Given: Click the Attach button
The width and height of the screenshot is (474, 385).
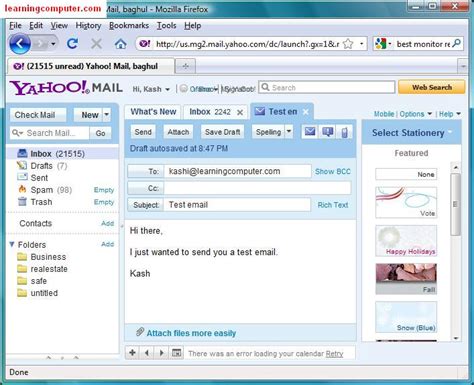Looking at the screenshot, I should coord(178,132).
